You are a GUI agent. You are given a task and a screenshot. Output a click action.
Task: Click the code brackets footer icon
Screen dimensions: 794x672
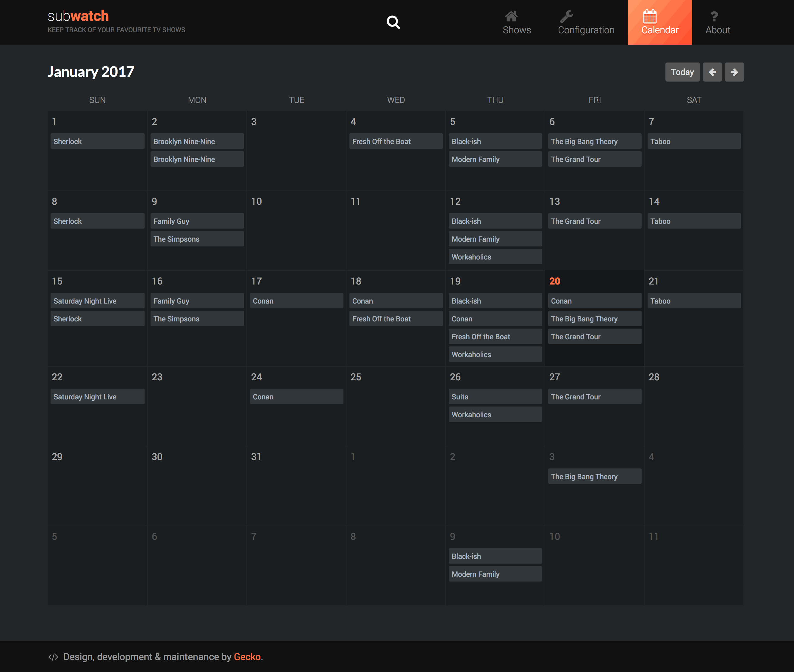pos(53,657)
